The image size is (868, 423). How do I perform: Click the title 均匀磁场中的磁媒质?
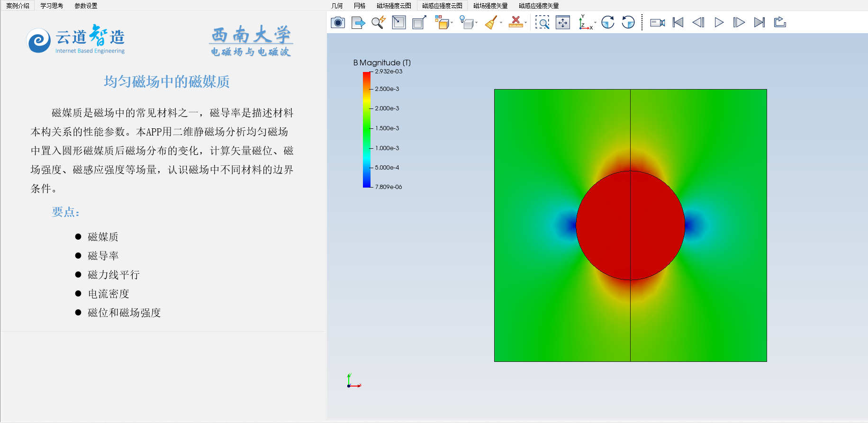click(167, 81)
